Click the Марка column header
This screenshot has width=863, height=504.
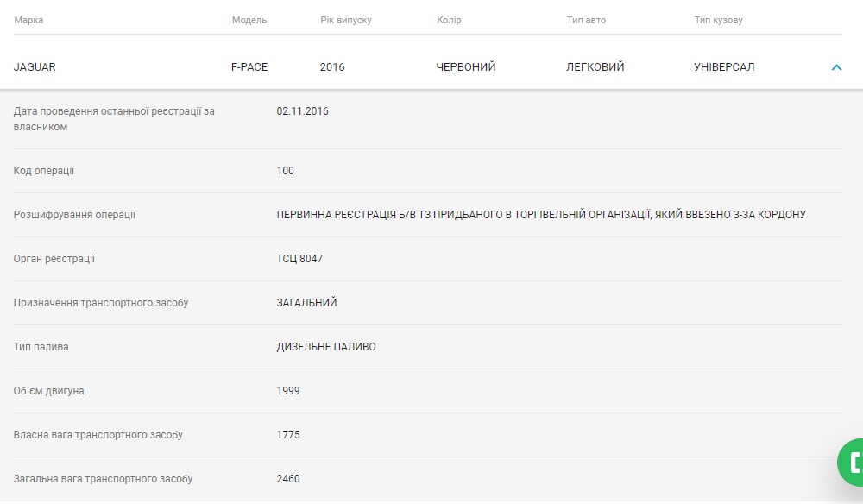(28, 20)
